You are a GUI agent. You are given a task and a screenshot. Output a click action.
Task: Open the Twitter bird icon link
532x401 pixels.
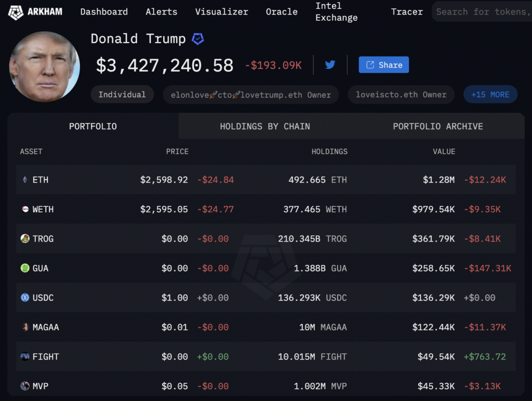pyautogui.click(x=330, y=64)
